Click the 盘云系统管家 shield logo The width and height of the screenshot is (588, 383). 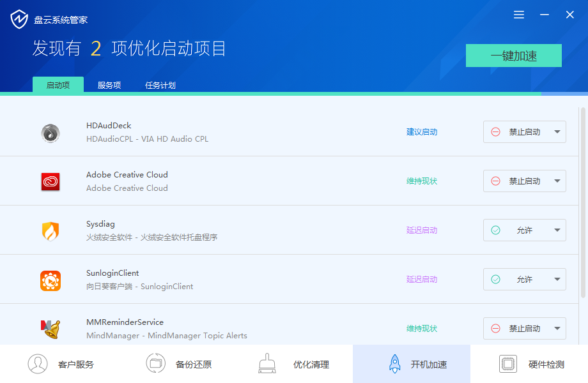(19, 19)
